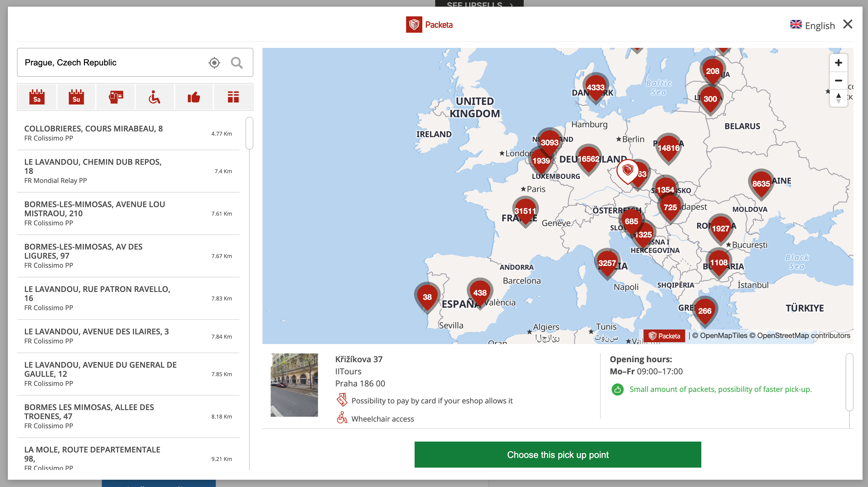
Task: Open the OpenMapTiles attribution link
Action: click(719, 336)
